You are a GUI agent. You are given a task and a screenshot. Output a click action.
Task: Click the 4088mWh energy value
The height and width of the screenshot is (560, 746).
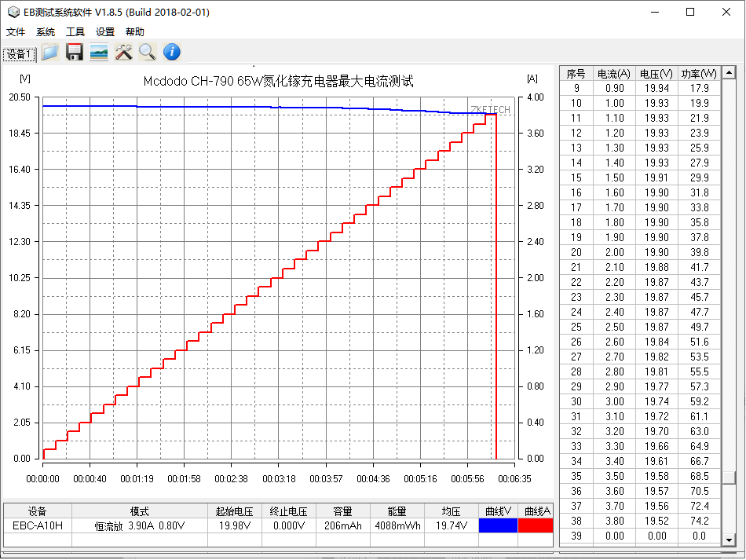pos(397,525)
